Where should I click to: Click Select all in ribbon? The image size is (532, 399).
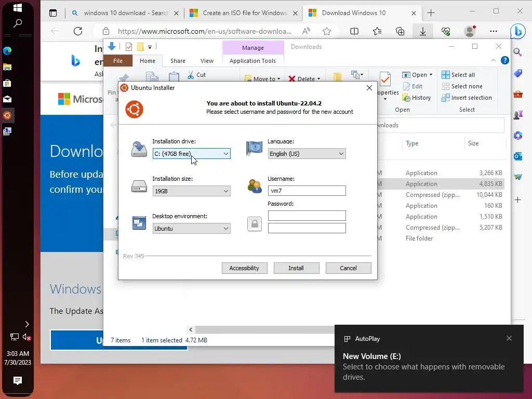458,75
